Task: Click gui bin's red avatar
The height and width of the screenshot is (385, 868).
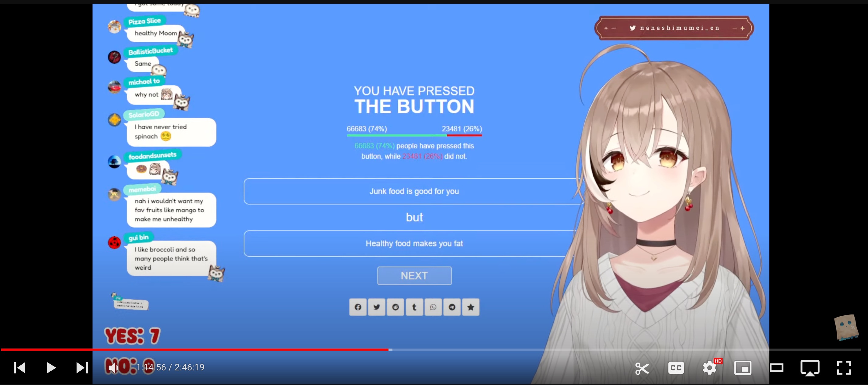Action: (x=114, y=242)
